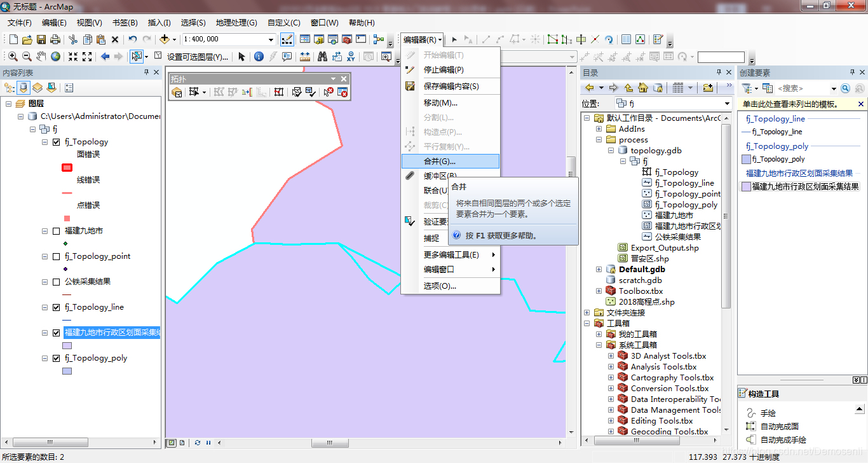Click 设置可选图层(Y)... button
This screenshot has height=463, width=868.
198,57
